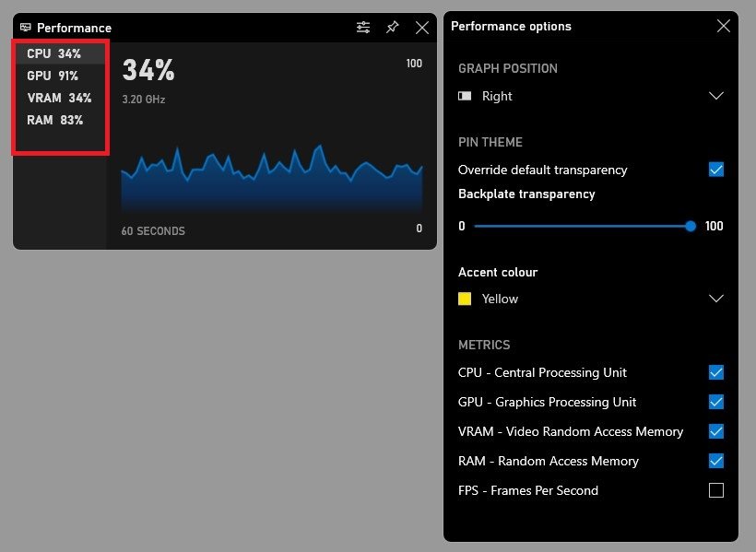The image size is (756, 552).
Task: Open the Accent colour dropdown
Action: (x=716, y=299)
